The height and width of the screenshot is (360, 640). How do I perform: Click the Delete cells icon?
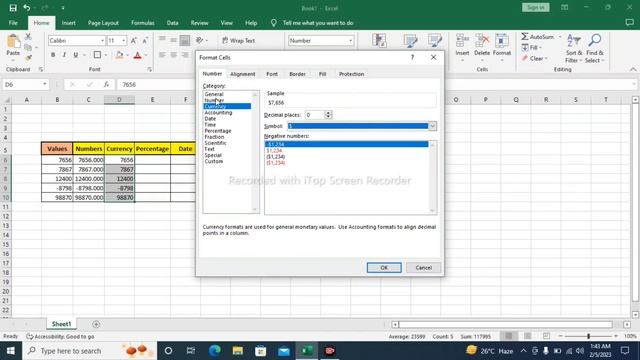click(482, 41)
